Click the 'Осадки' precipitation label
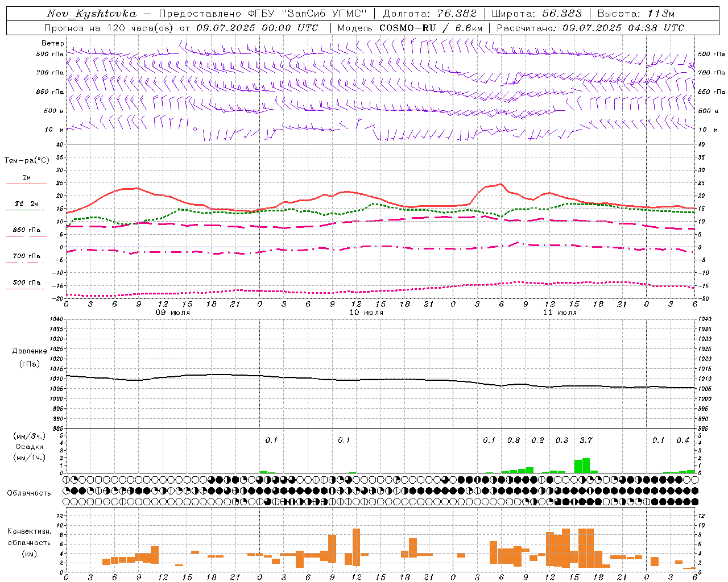Screen dimensions: 728x582 (30, 447)
